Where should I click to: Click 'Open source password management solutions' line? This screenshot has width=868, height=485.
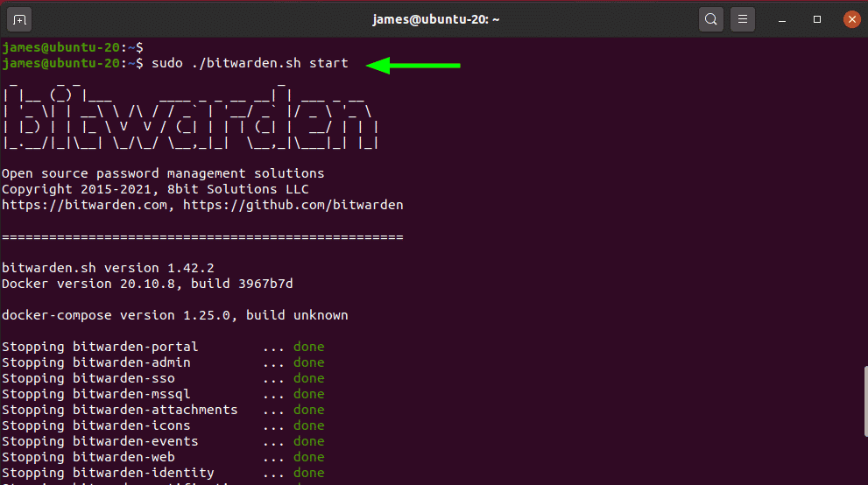pos(163,173)
